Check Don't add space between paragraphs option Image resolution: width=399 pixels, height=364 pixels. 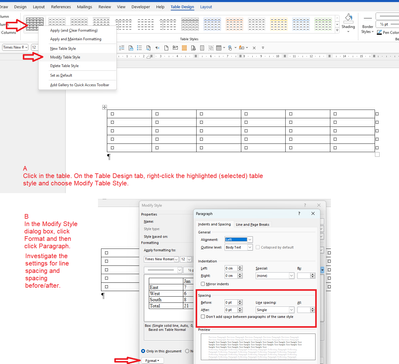pyautogui.click(x=203, y=317)
